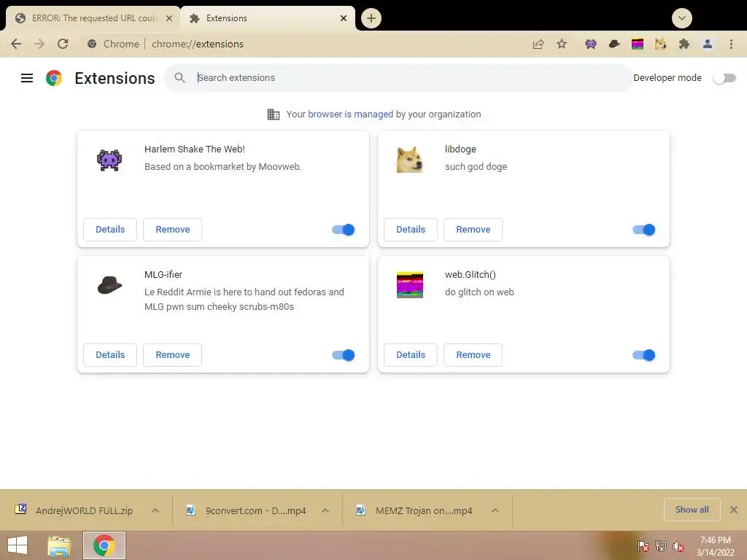Click the MLG-ifier fedora card icon
Screen dimensions: 747x560
pyautogui.click(x=109, y=285)
